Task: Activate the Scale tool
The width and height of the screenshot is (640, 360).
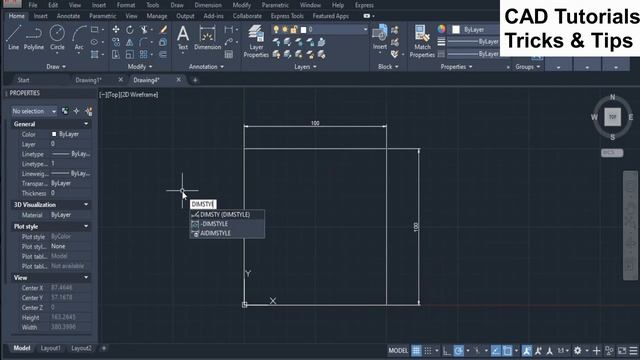Action: point(129,54)
